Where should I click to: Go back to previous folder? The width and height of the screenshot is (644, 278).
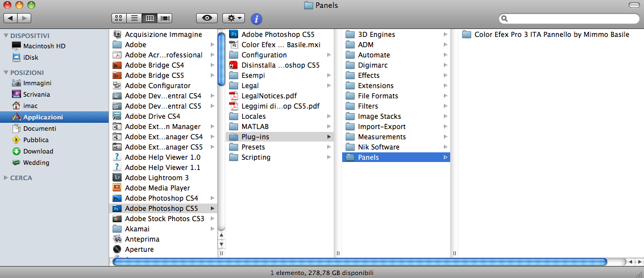pyautogui.click(x=10, y=18)
